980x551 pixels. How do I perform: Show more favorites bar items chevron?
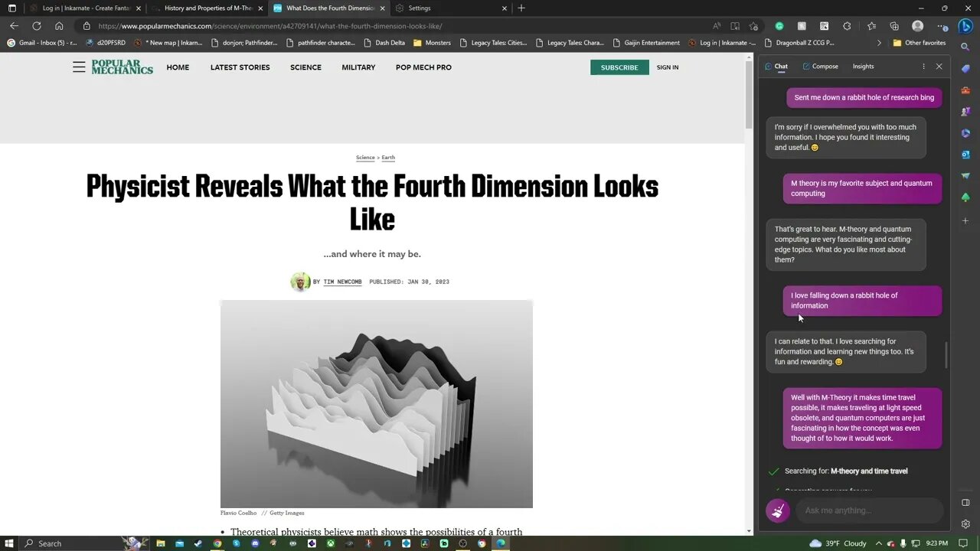879,43
